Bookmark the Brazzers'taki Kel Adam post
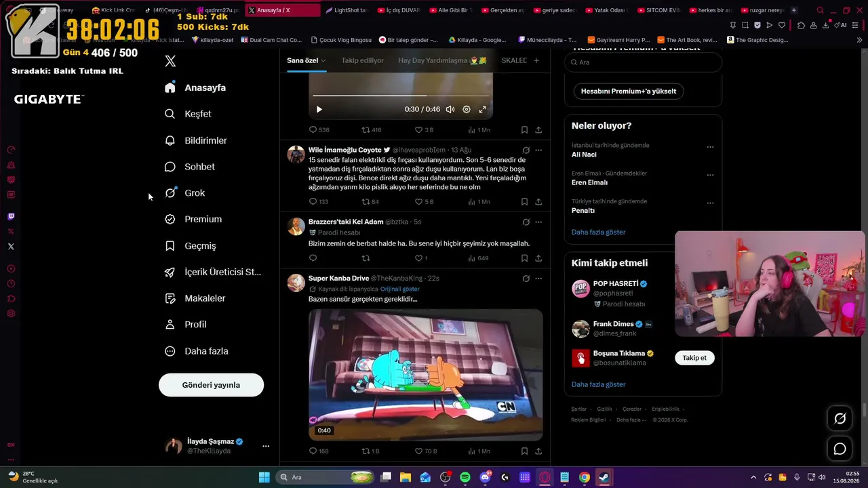This screenshot has width=868, height=488. point(524,258)
